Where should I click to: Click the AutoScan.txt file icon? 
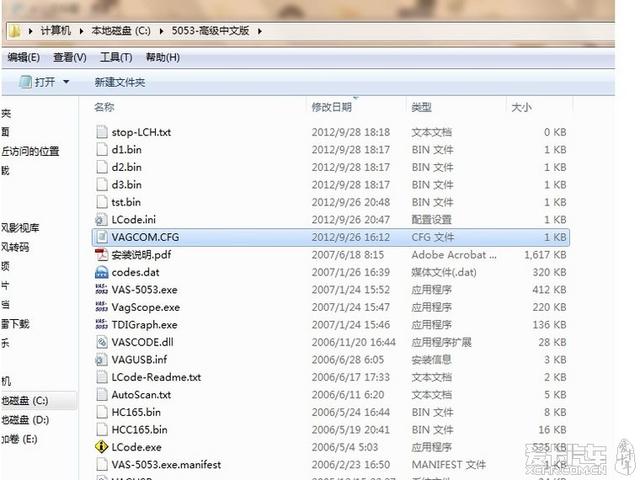[102, 395]
